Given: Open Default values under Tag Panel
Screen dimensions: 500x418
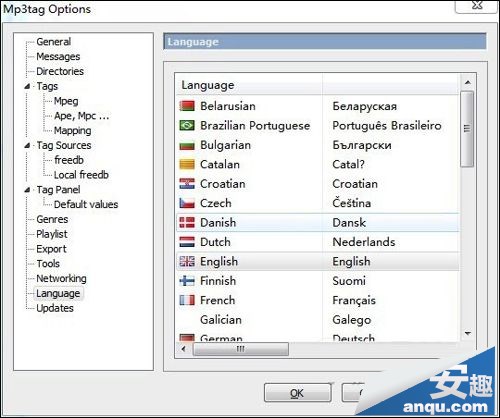Looking at the screenshot, I should [x=86, y=204].
